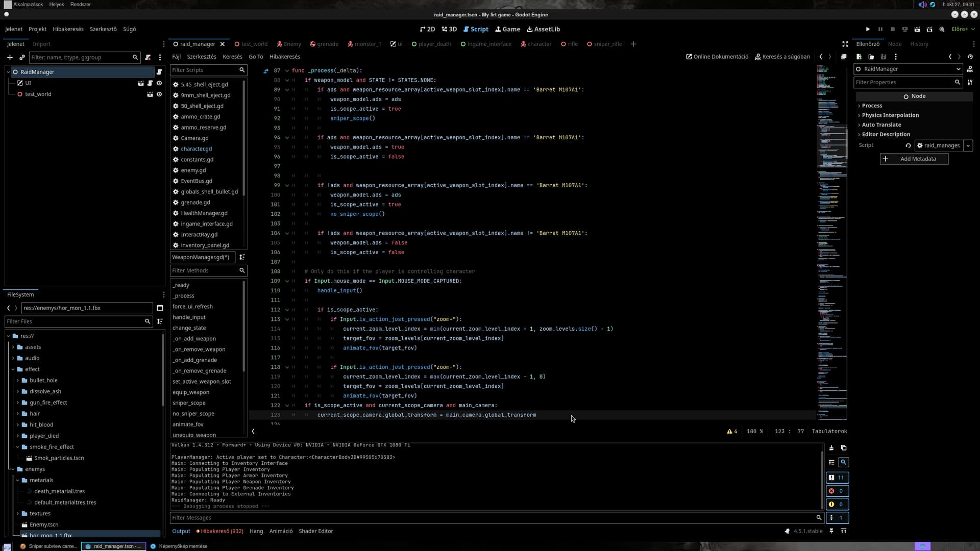980x551 pixels.
Task: Run the current scene clapperboard icon
Action: [917, 29]
